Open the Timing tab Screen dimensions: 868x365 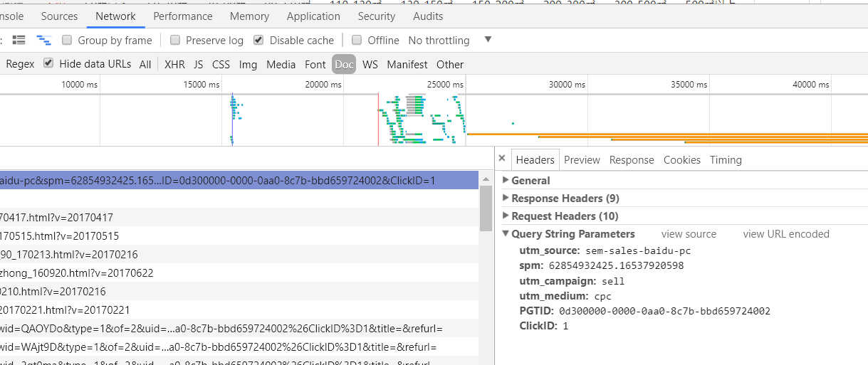click(726, 160)
